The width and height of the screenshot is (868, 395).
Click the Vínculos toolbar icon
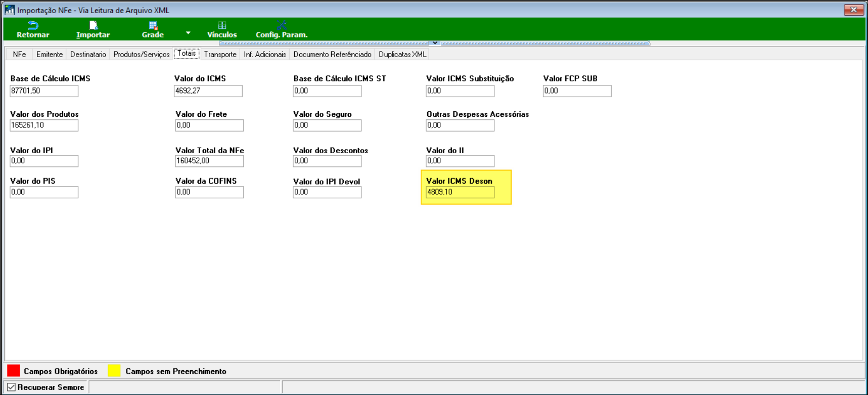[222, 25]
